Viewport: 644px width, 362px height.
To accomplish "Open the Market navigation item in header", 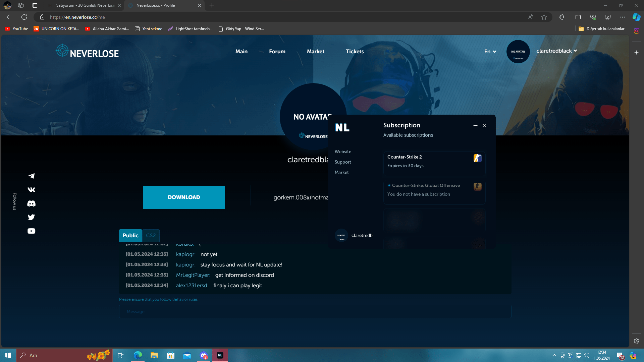I will (x=316, y=51).
